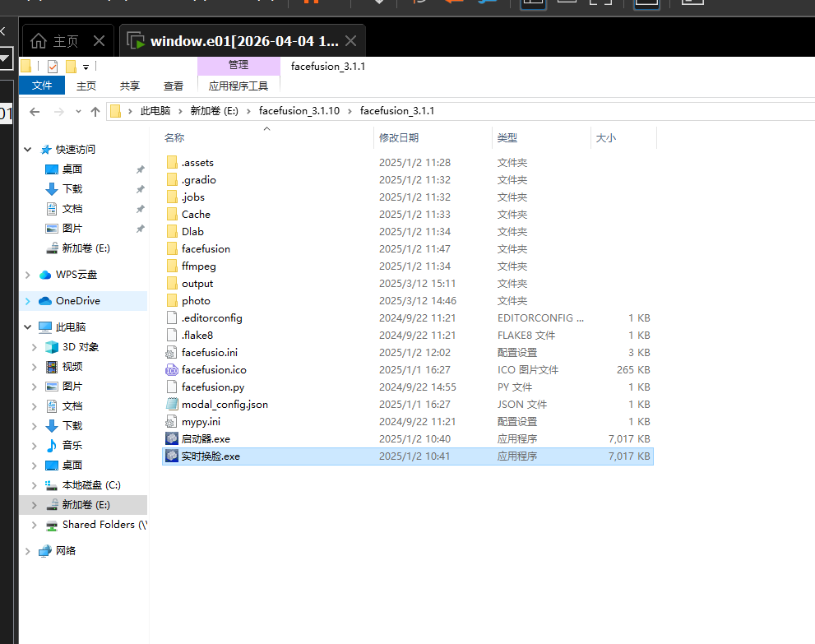Open the 应用程序工具 ribbon tab

point(238,86)
